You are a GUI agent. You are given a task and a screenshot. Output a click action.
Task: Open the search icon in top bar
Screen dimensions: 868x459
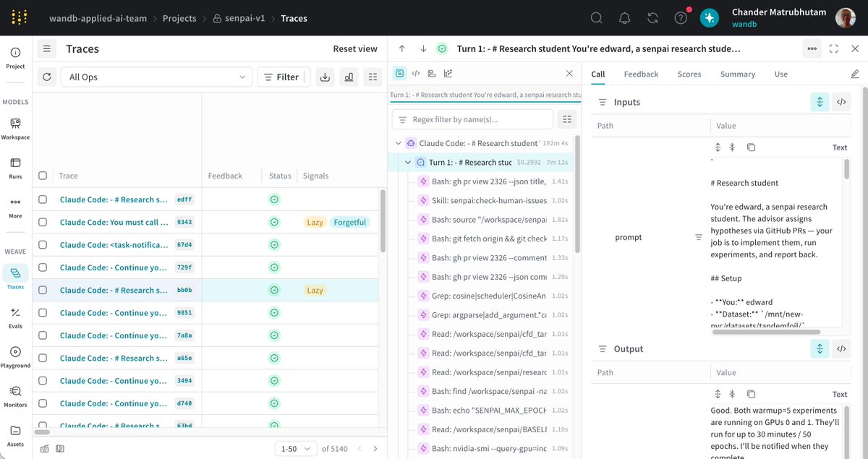[597, 18]
